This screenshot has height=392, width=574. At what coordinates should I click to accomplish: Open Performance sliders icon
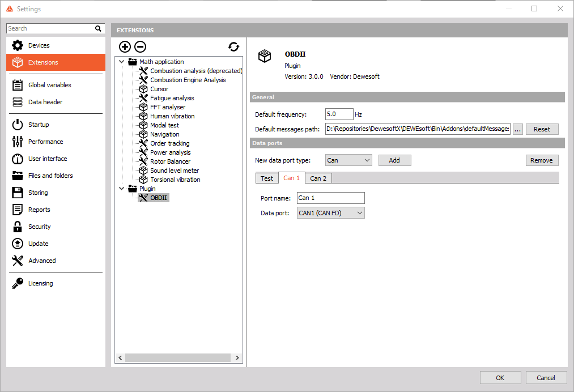tap(17, 142)
